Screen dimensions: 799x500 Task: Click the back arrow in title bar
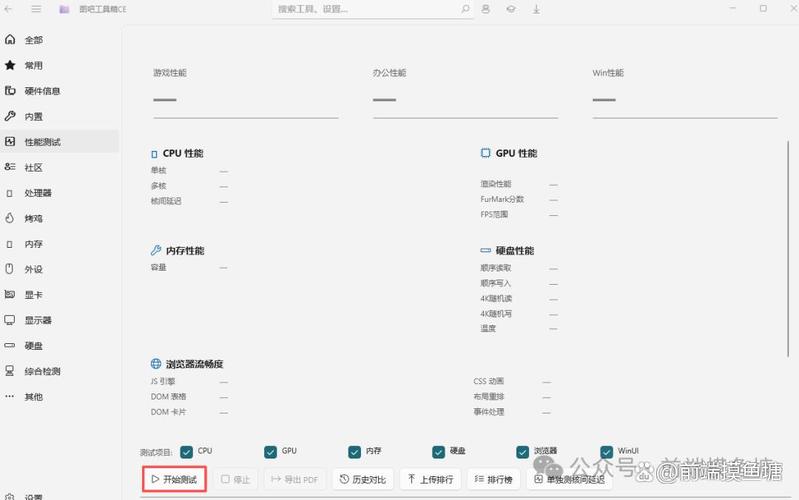coord(8,9)
